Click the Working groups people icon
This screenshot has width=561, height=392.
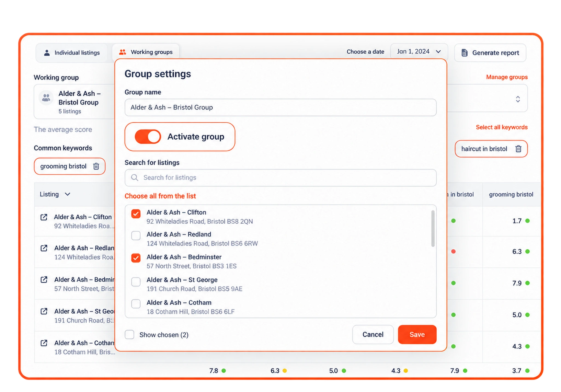tap(122, 52)
